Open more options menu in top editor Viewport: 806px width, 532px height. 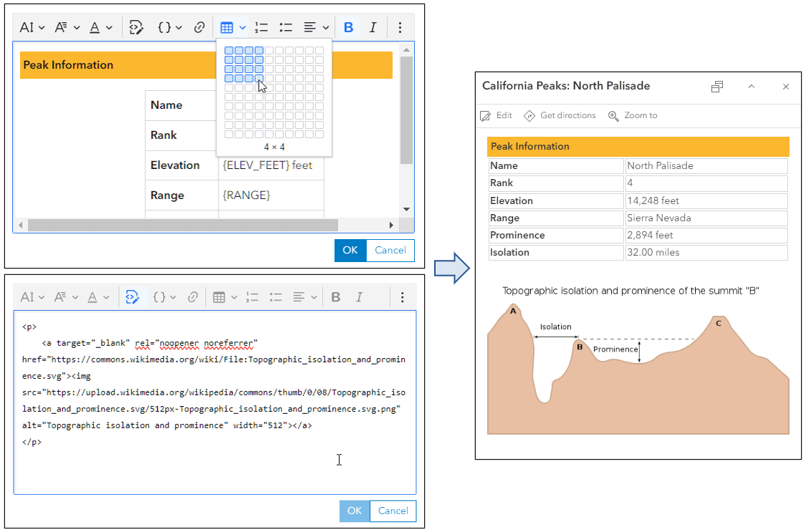tap(400, 27)
